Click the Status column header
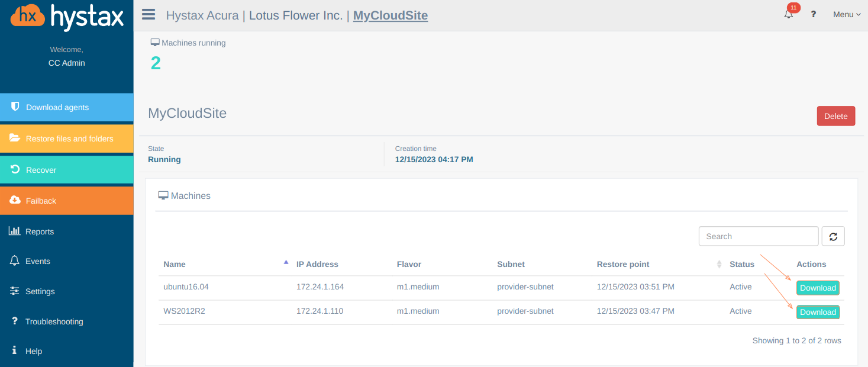The width and height of the screenshot is (868, 367). coord(742,264)
